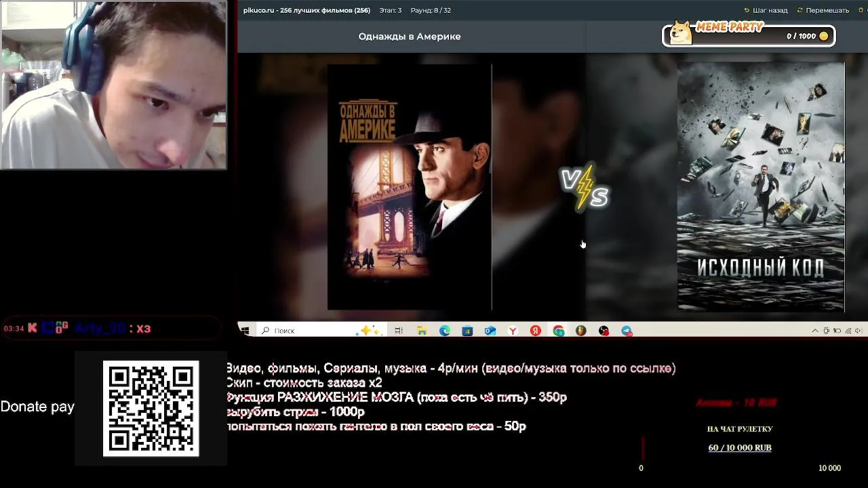
Task: Open OBS Studio from the taskbar
Action: 604,331
